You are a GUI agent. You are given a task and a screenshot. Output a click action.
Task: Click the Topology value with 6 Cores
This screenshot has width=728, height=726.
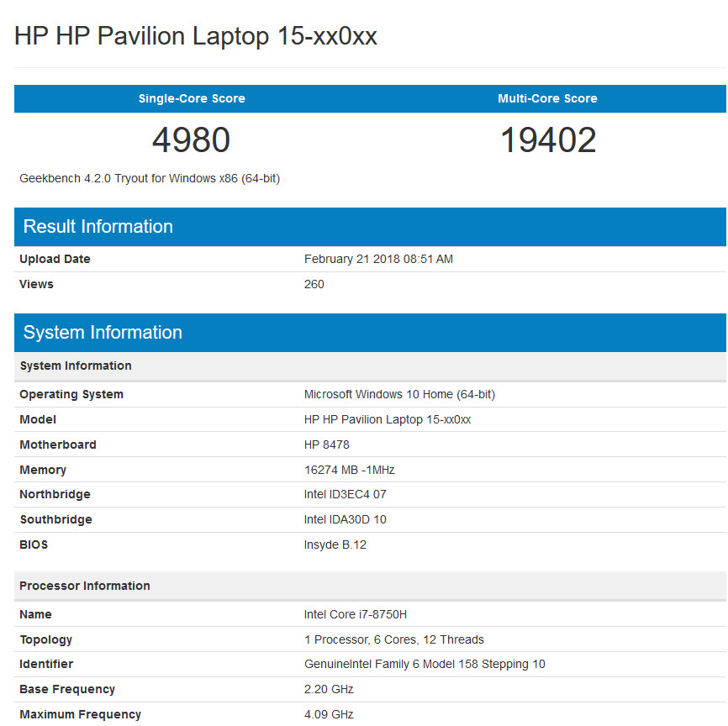(x=393, y=639)
